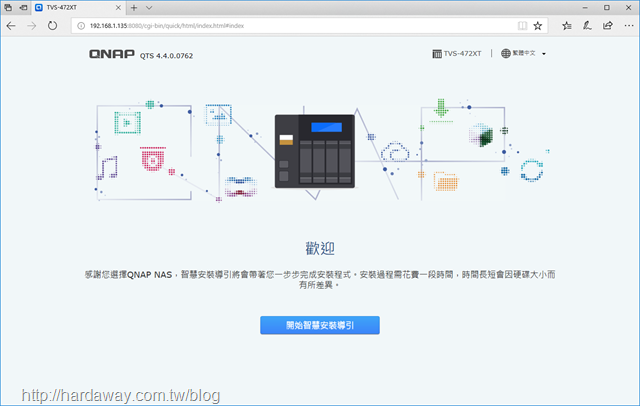Screen dimensions: 640x406
Task: Add notes with the pen icon
Action: (x=587, y=26)
